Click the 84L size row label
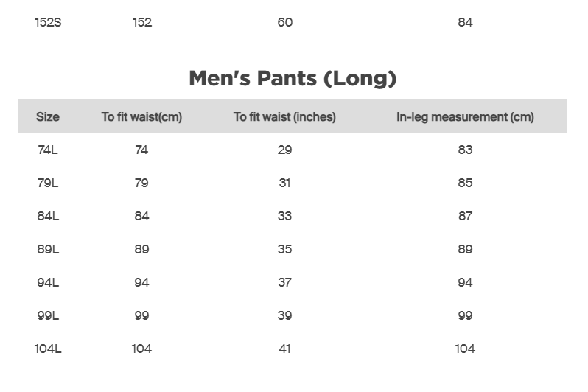This screenshot has width=588, height=392. [48, 216]
